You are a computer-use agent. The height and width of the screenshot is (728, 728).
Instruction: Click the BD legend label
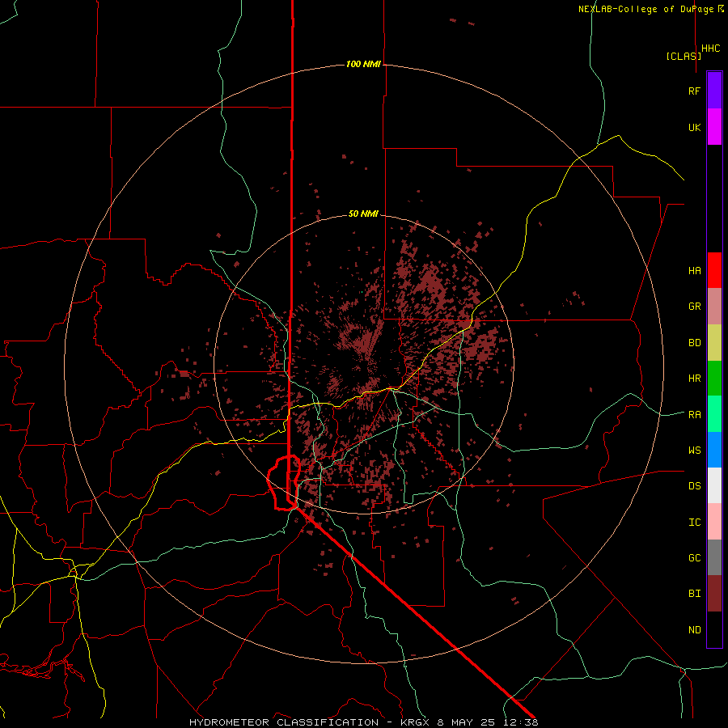point(694,343)
